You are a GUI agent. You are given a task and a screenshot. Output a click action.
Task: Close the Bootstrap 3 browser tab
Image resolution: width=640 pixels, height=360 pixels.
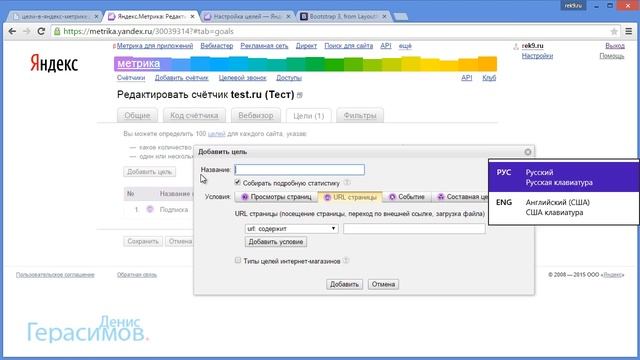point(384,17)
